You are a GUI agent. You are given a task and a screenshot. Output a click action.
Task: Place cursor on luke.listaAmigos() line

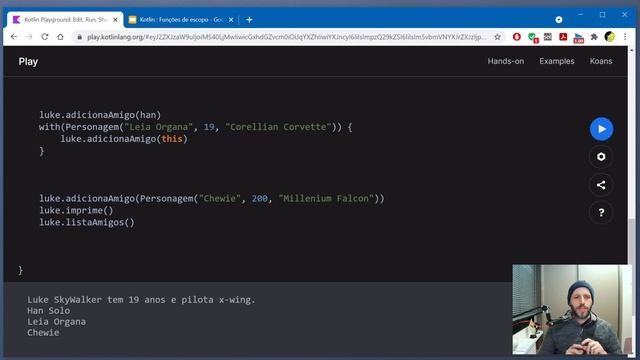click(x=87, y=222)
